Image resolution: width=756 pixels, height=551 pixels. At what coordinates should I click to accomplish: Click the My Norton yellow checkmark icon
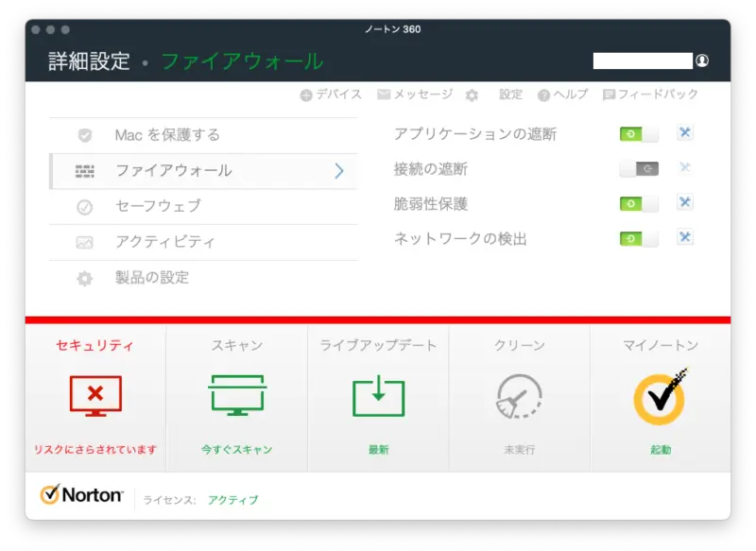(x=660, y=397)
